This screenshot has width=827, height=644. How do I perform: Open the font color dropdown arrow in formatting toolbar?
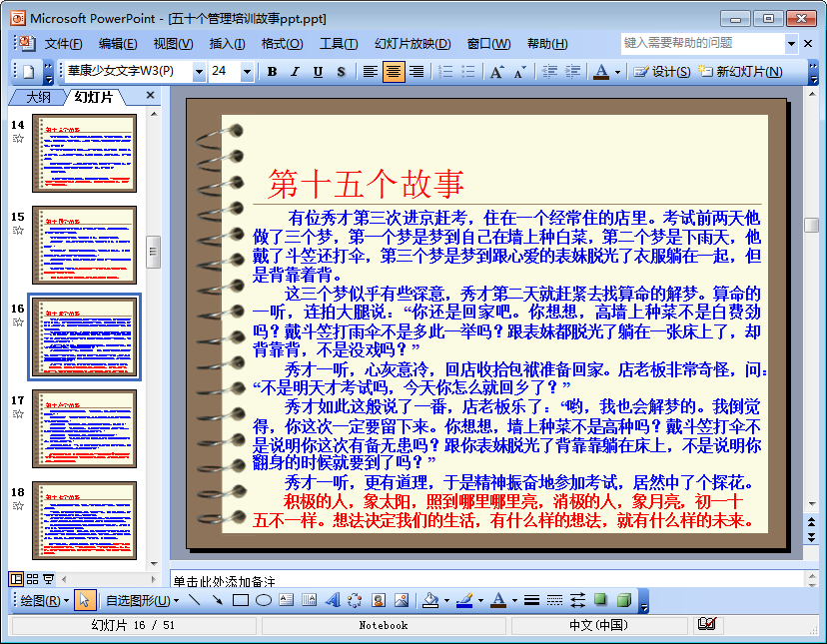click(617, 72)
